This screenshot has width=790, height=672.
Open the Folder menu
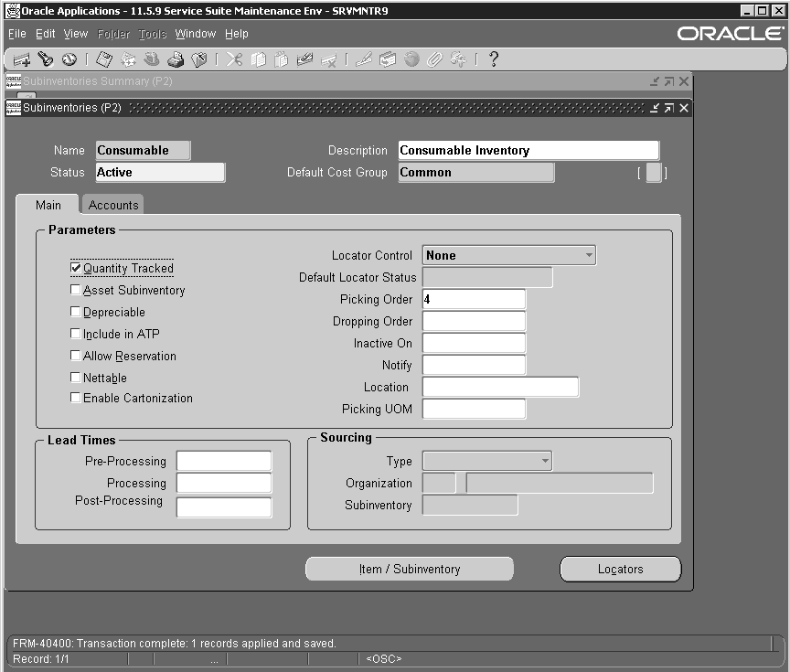point(113,34)
